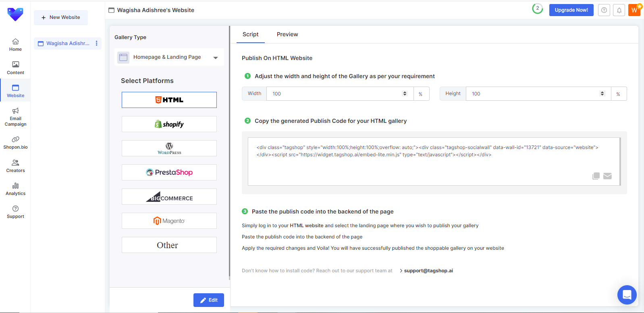Choose WordPress as the platform
The height and width of the screenshot is (313, 644).
click(x=169, y=148)
